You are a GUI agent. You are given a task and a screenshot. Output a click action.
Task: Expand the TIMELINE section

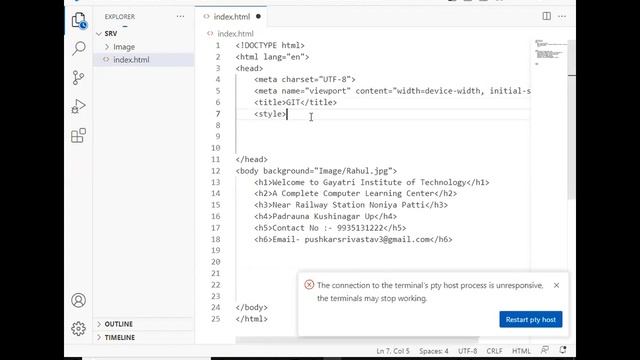click(x=120, y=338)
